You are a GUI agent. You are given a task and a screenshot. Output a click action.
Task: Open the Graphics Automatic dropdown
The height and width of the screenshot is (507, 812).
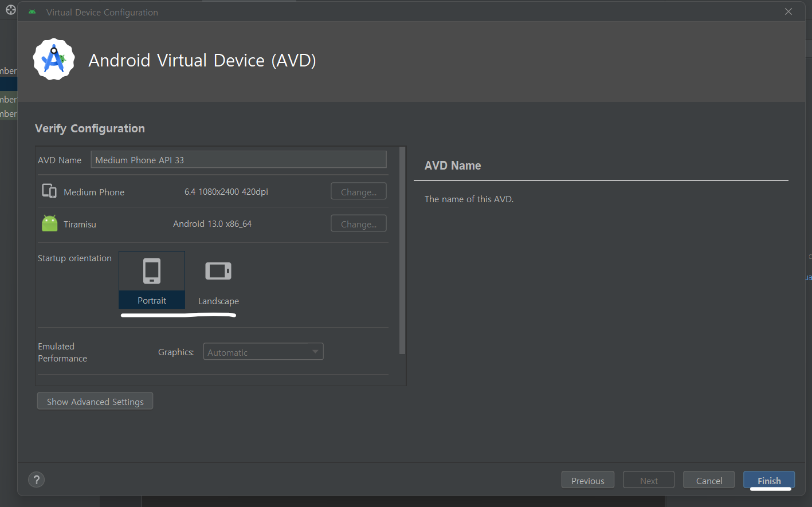[264, 352]
